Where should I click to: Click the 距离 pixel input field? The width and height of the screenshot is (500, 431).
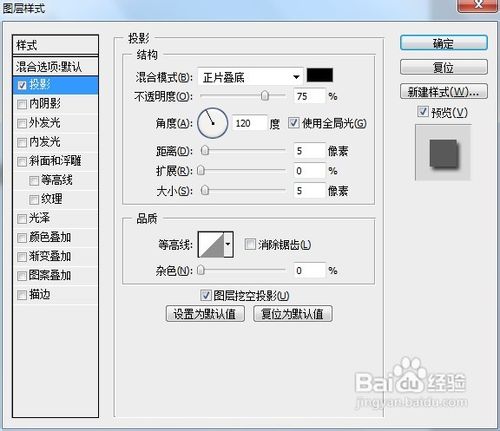coord(309,151)
